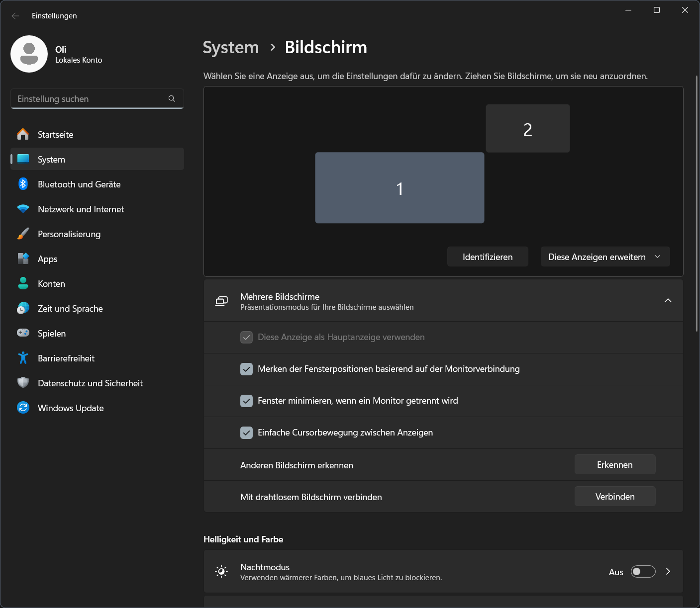Viewport: 700px width, 608px height.
Task: Toggle Fenster minimieren checkbox
Action: (x=246, y=401)
